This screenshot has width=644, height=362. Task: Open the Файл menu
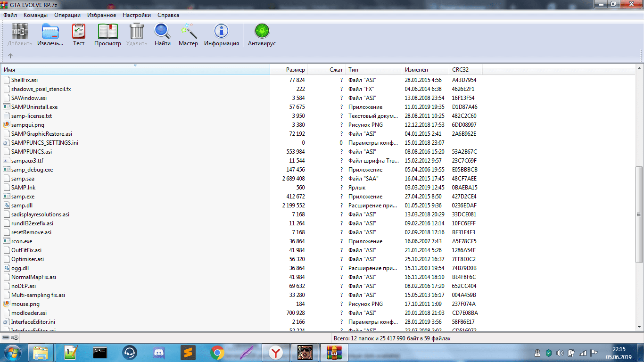point(10,15)
